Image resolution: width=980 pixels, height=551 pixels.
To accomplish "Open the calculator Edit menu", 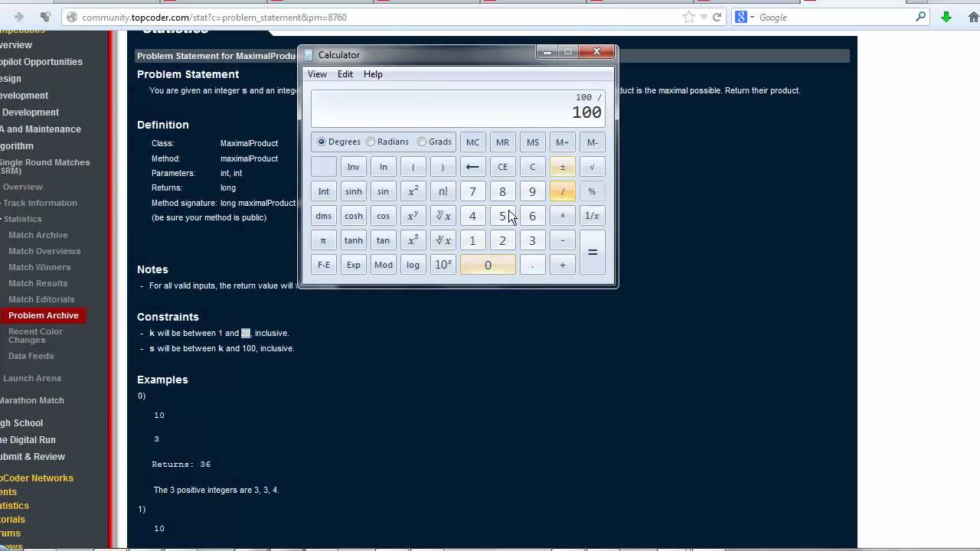I will coord(345,74).
